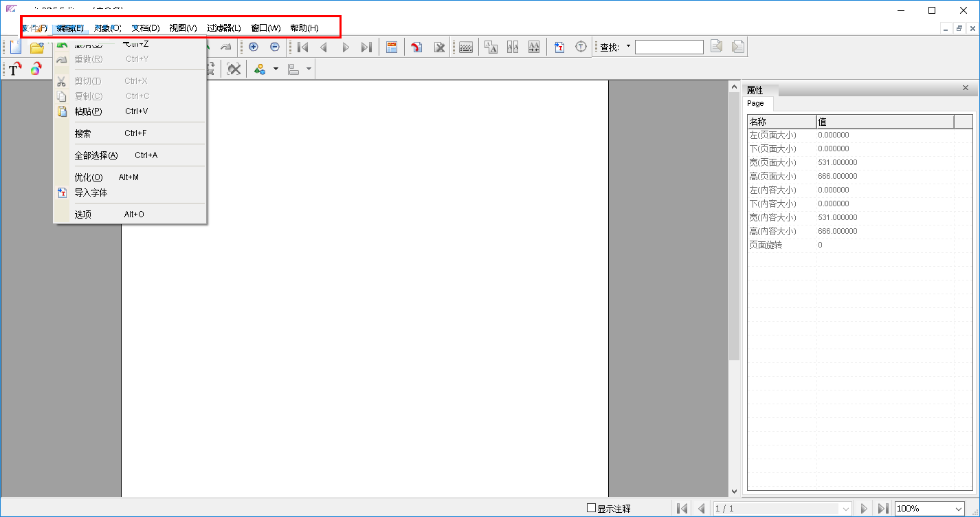Select the zoom out tool
The width and height of the screenshot is (980, 517).
[275, 47]
